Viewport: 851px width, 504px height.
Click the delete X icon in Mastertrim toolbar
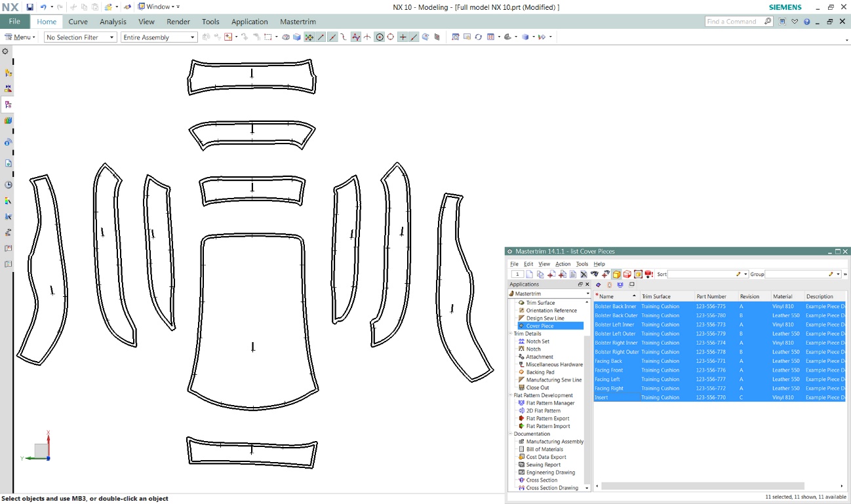tap(584, 275)
